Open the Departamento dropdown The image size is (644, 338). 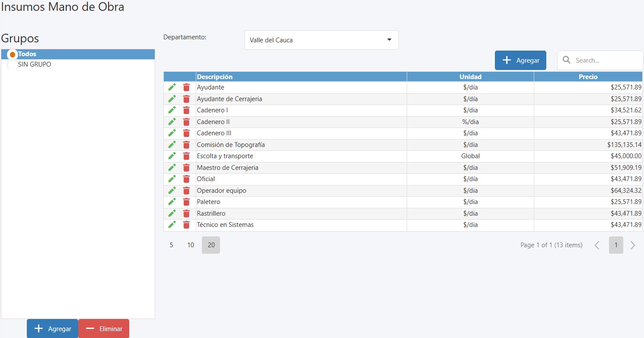click(x=321, y=40)
